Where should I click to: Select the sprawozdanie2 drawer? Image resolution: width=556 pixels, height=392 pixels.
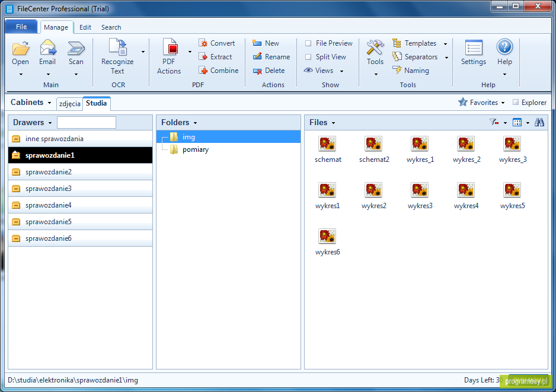click(x=81, y=172)
